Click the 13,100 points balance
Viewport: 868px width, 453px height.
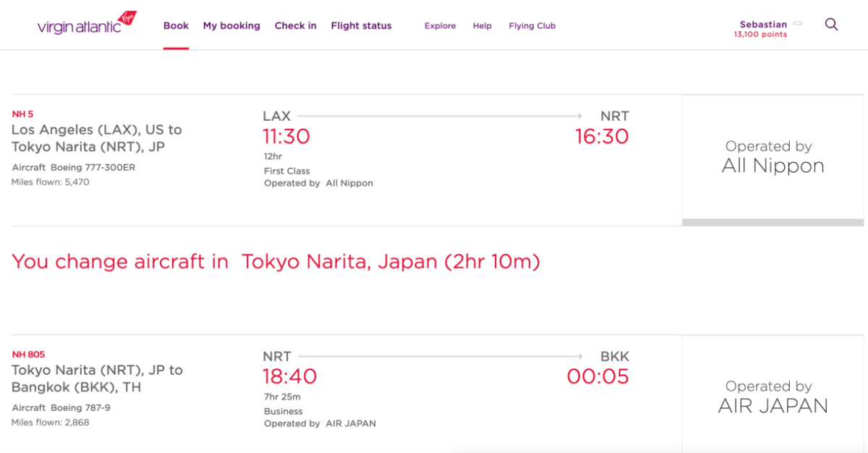tap(760, 34)
